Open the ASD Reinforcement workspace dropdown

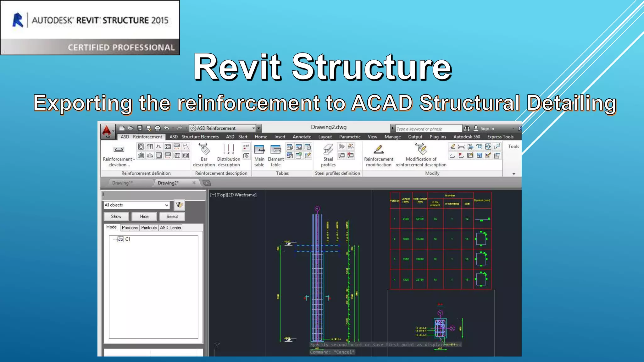[253, 128]
